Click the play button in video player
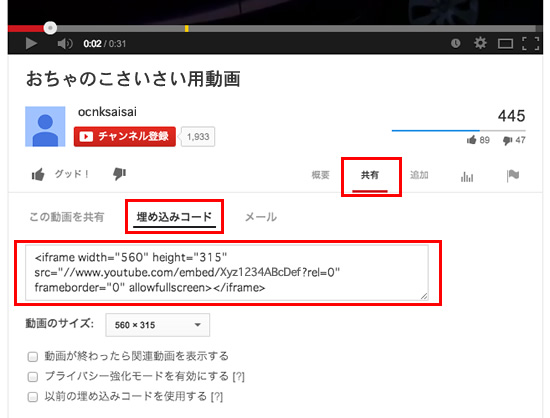 [x=31, y=43]
